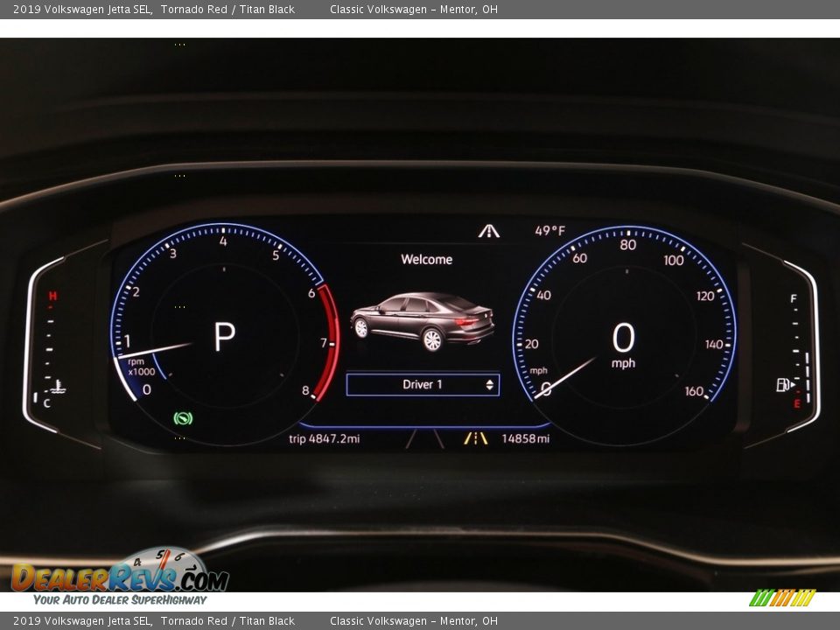This screenshot has height=630, width=840.
Task: Click the lane assist icon beside temperature
Action: (489, 231)
